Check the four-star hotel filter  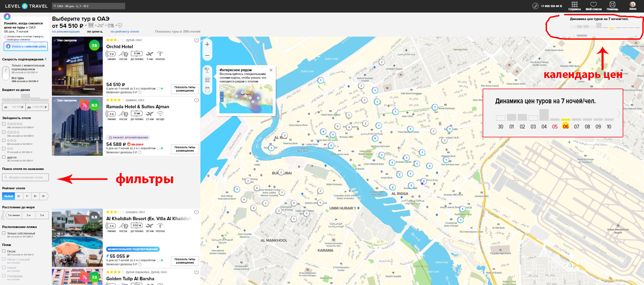[4, 132]
